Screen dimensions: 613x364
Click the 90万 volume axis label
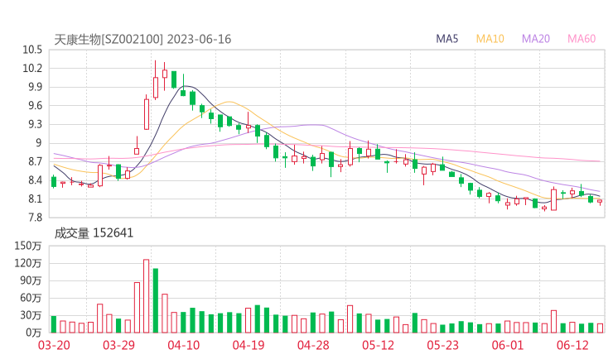[x=31, y=280]
